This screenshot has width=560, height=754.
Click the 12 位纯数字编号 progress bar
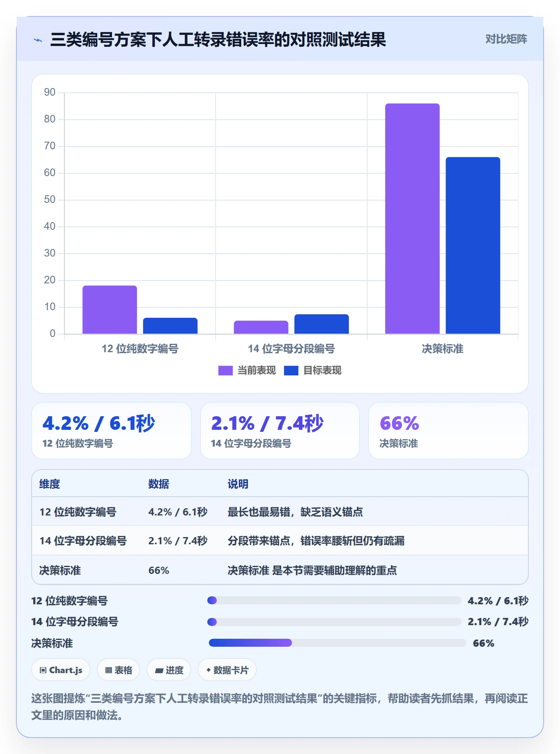(x=334, y=600)
